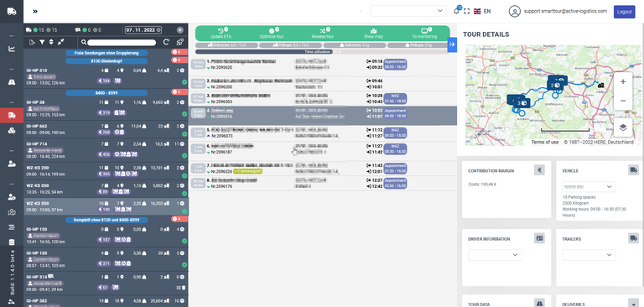This screenshot has width=644, height=307.
Task: Zoom in on the tour map
Action: pos(623,82)
